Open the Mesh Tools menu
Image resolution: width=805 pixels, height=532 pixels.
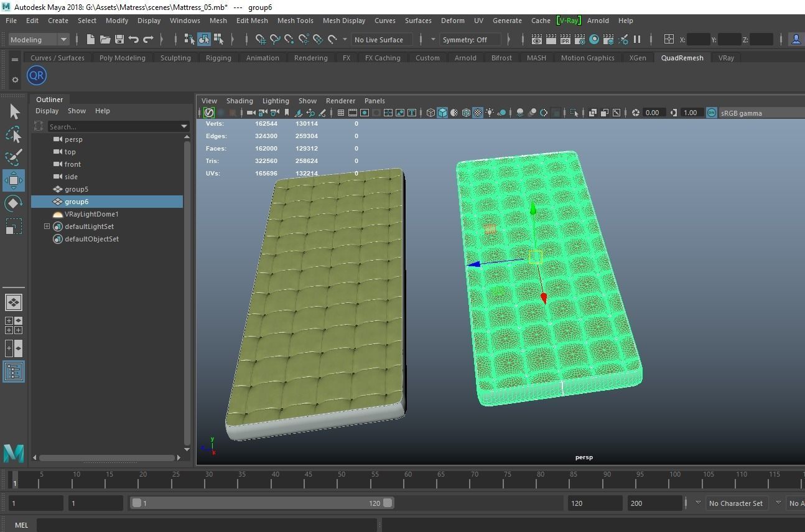pyautogui.click(x=295, y=21)
